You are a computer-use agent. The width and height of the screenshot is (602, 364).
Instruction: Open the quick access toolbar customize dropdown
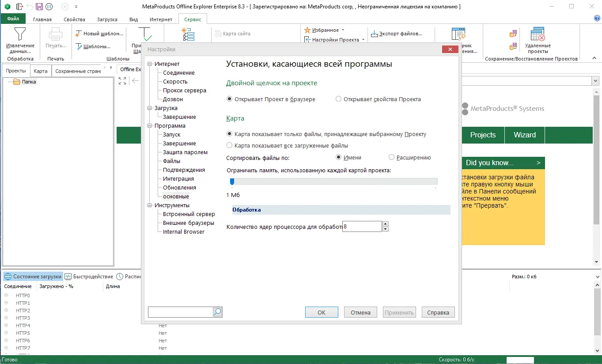coord(76,7)
